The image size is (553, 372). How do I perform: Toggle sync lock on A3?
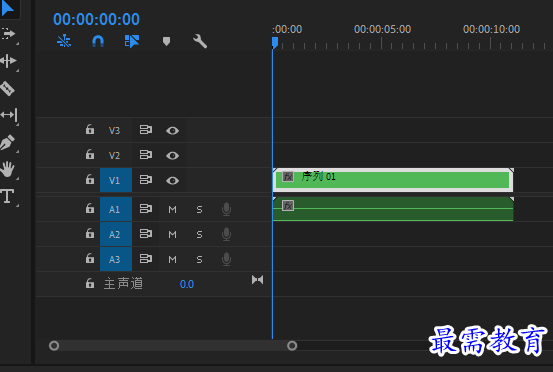145,259
